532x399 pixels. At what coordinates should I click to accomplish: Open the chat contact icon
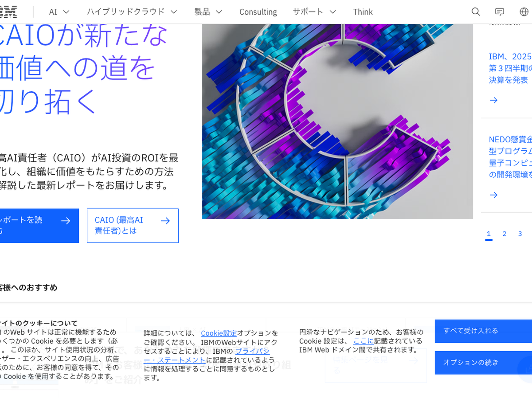click(500, 12)
